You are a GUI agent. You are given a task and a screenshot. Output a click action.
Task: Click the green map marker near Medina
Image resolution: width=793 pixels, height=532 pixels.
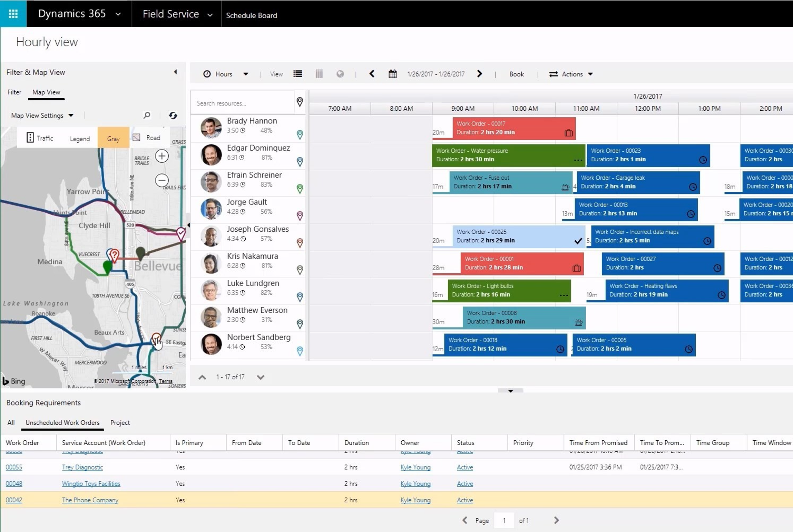click(107, 268)
